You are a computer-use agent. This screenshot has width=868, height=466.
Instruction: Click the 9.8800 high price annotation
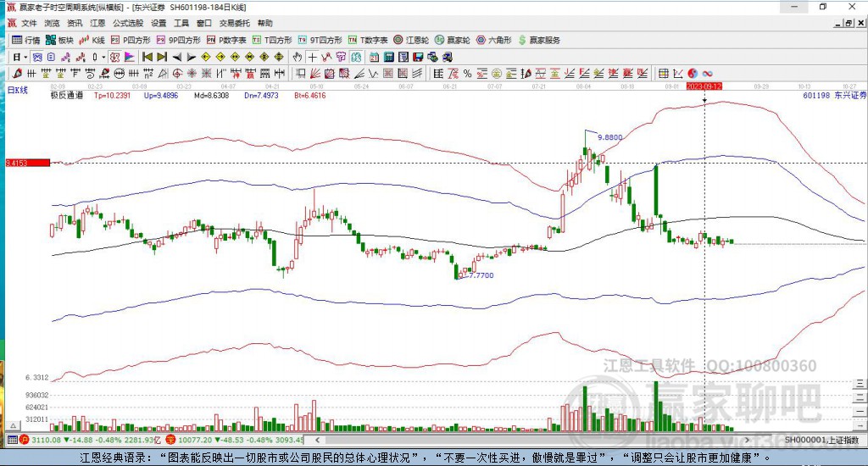tap(610, 137)
